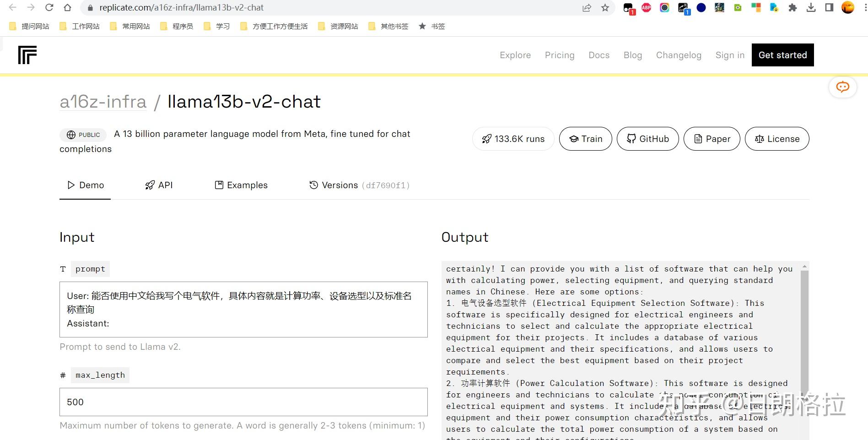Image resolution: width=868 pixels, height=440 pixels.
Task: Click the Get started button
Action: pyautogui.click(x=782, y=55)
